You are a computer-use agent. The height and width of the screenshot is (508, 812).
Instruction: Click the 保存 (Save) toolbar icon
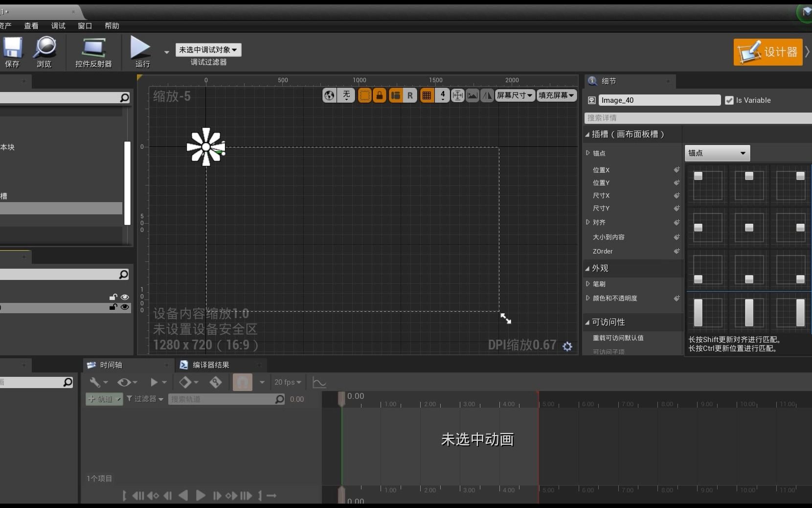(x=12, y=52)
